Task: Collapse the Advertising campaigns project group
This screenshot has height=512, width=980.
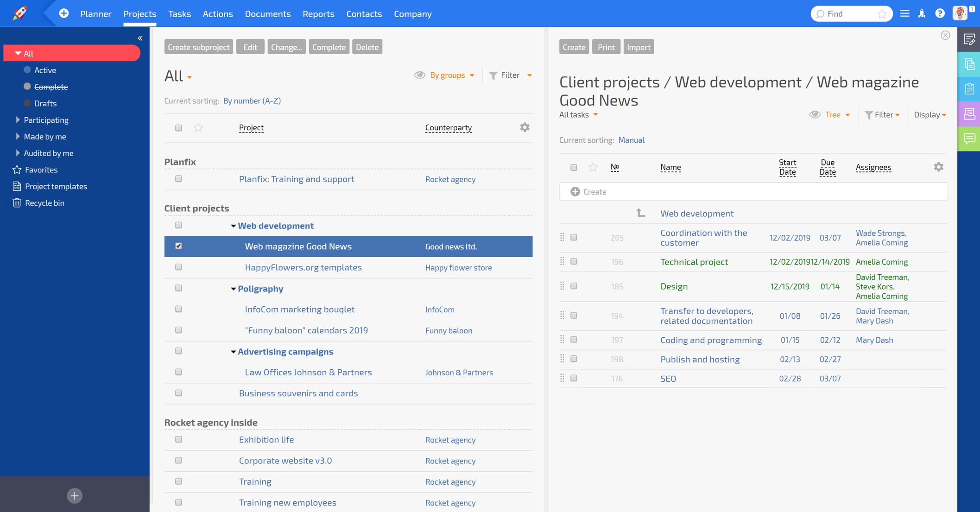Action: [232, 351]
